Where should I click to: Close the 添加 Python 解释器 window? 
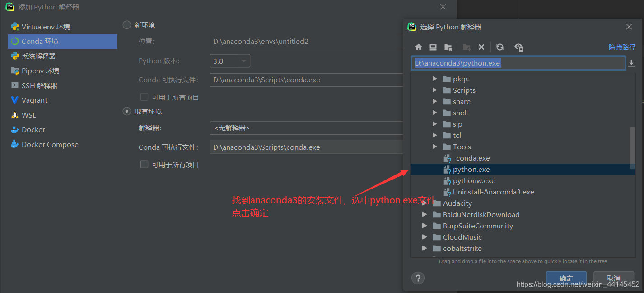[x=443, y=7]
